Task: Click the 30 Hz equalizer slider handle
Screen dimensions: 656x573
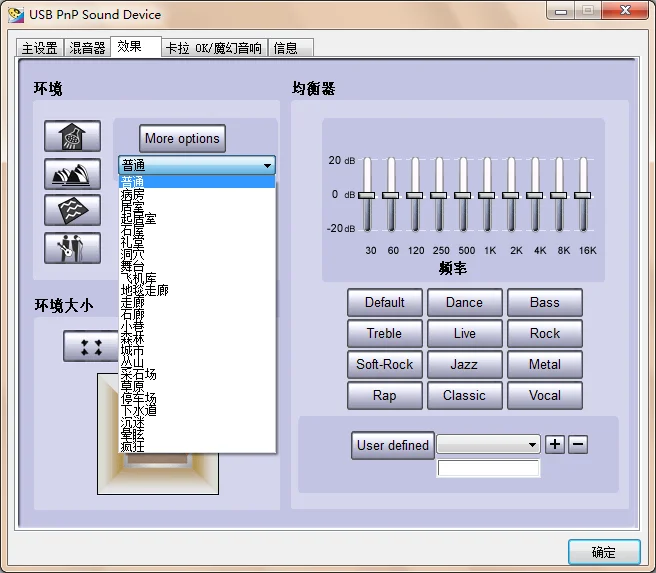Action: [x=367, y=195]
